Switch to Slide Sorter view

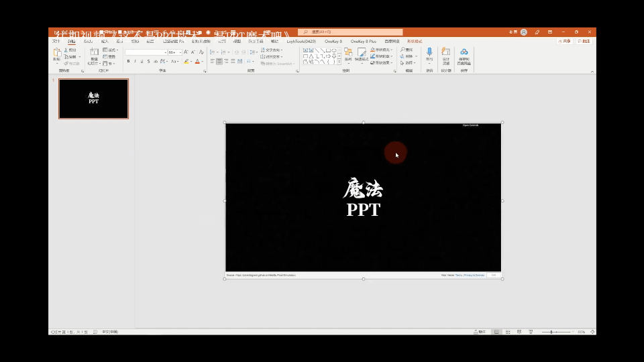pos(508,332)
